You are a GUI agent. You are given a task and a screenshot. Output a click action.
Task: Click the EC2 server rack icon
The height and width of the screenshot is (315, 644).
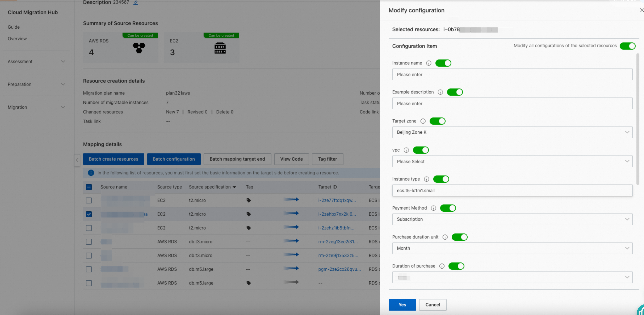(220, 48)
